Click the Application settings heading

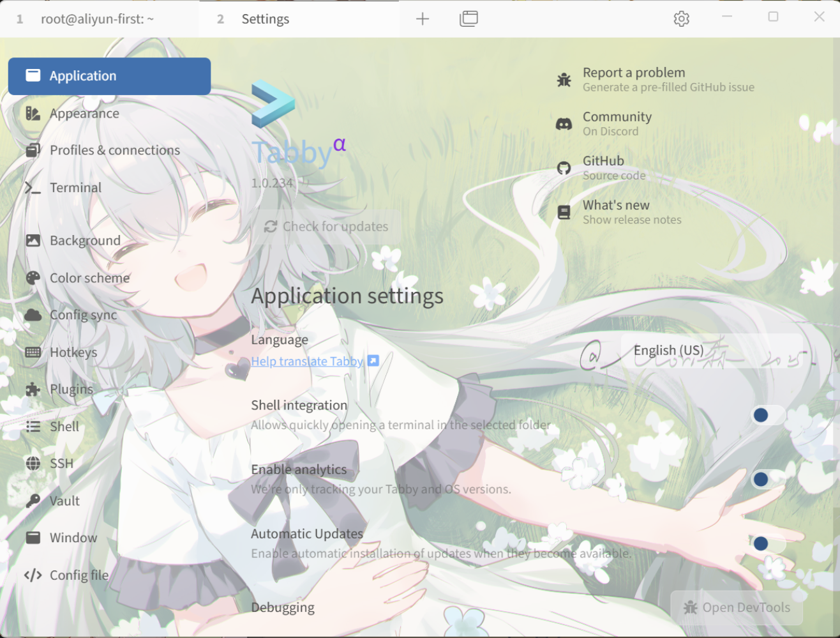point(347,296)
